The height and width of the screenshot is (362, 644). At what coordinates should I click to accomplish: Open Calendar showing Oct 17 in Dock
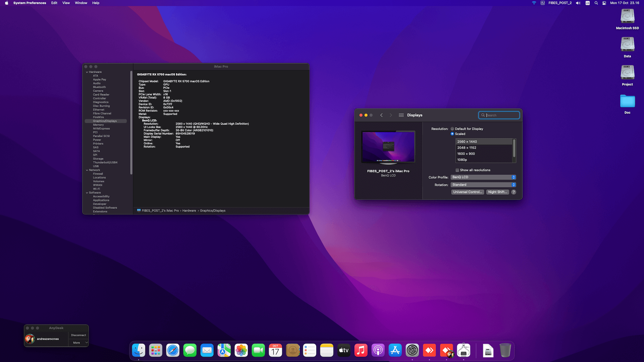(x=275, y=351)
